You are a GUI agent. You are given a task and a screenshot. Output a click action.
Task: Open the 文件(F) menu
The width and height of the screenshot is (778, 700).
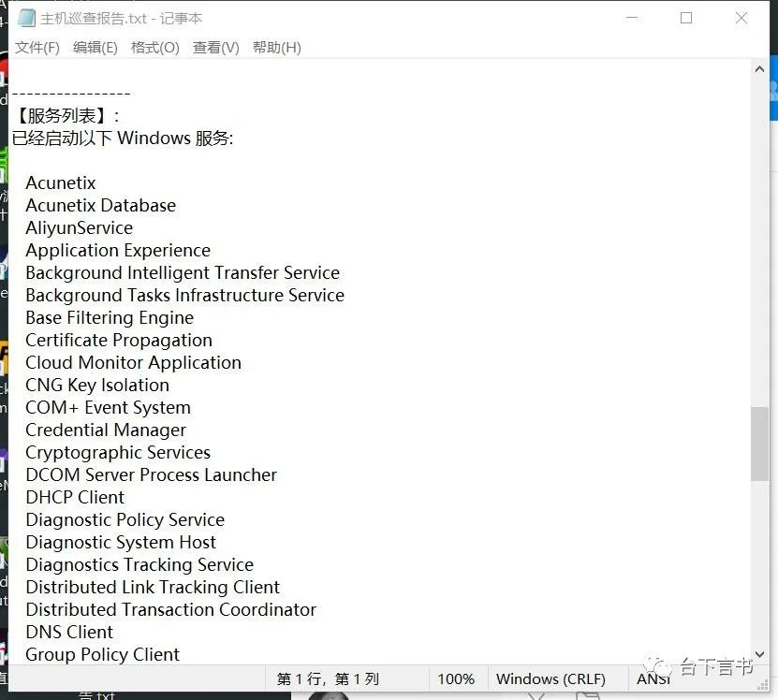[x=37, y=48]
